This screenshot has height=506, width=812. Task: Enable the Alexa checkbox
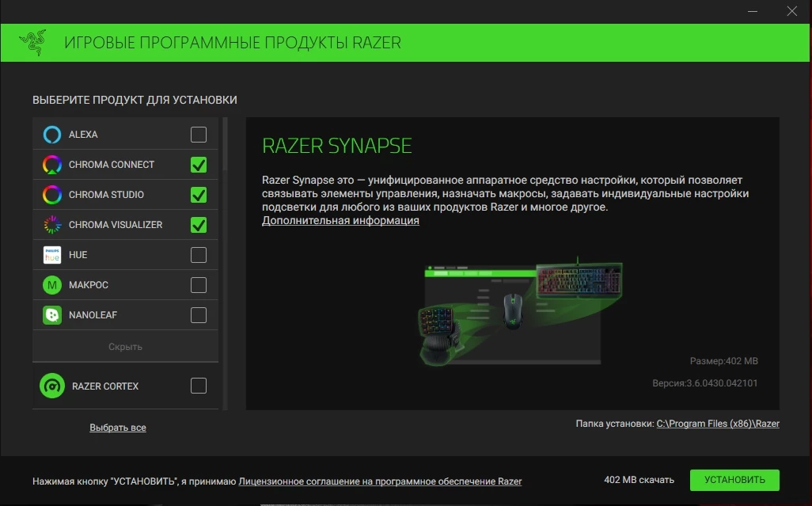pos(199,135)
